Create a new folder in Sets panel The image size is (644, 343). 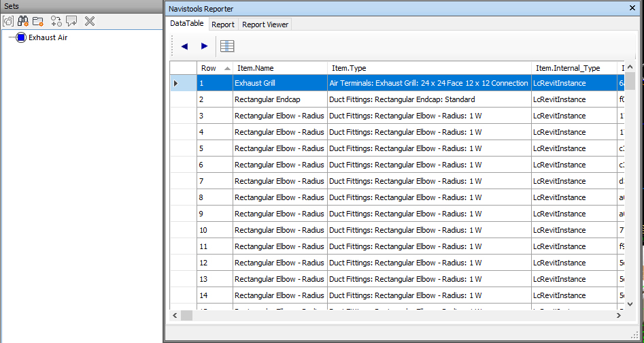click(38, 21)
